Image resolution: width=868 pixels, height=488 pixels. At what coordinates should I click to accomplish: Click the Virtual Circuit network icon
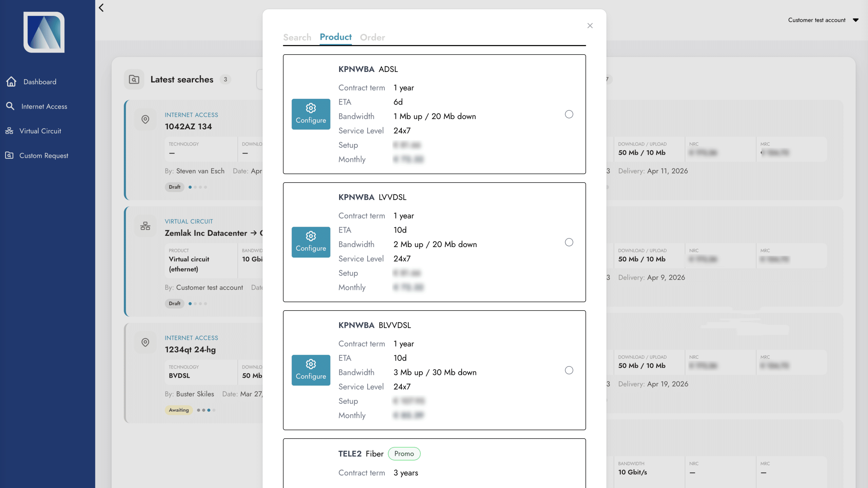pyautogui.click(x=9, y=131)
